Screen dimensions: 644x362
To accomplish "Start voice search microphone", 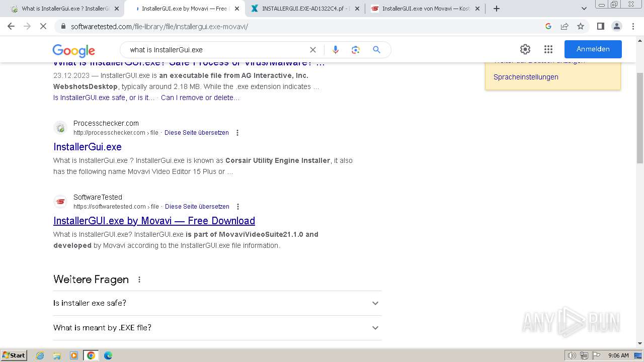I will (336, 50).
